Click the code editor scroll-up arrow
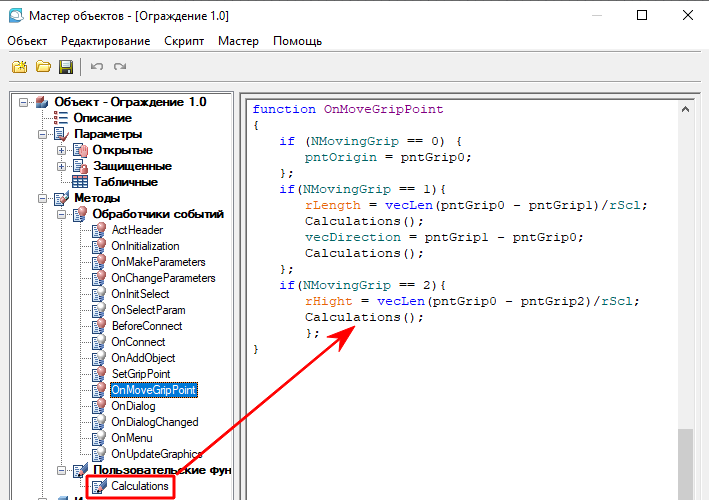 point(685,109)
